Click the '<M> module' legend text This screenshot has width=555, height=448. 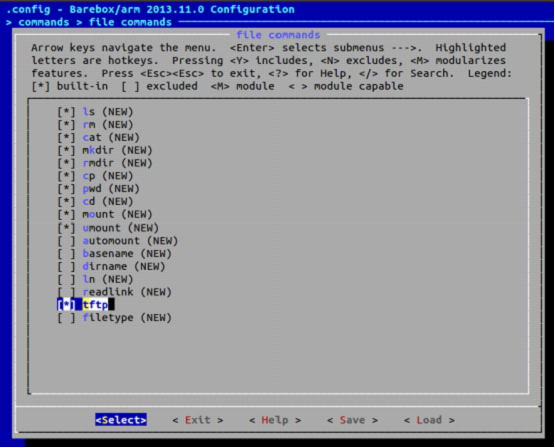pos(242,86)
